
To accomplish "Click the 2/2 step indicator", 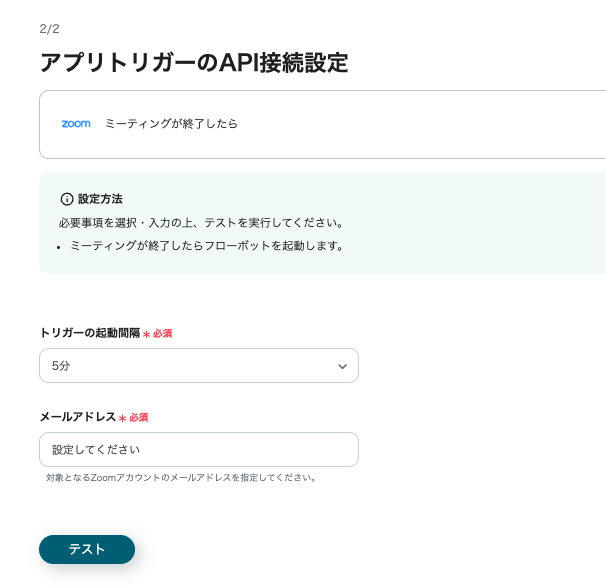I will 50,29.
